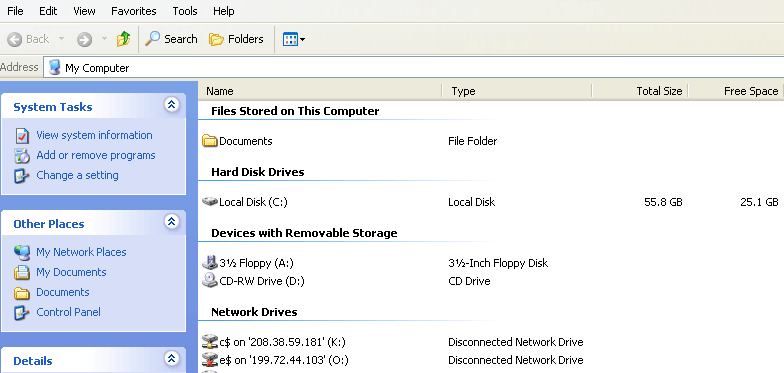Select the Local Disk (C:) drive icon
The width and height of the screenshot is (784, 373).
tap(210, 202)
